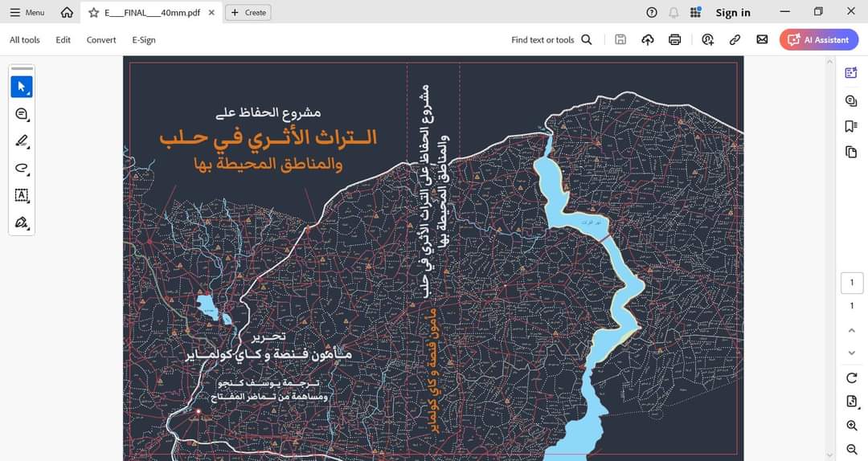Click the Sign in link

tap(733, 12)
